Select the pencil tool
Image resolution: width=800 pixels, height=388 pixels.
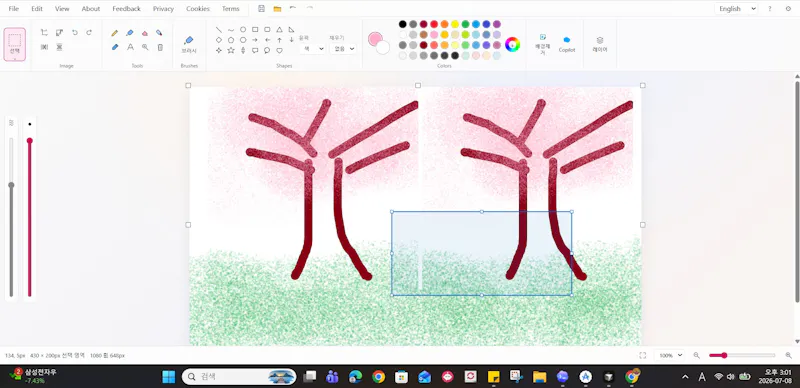114,33
